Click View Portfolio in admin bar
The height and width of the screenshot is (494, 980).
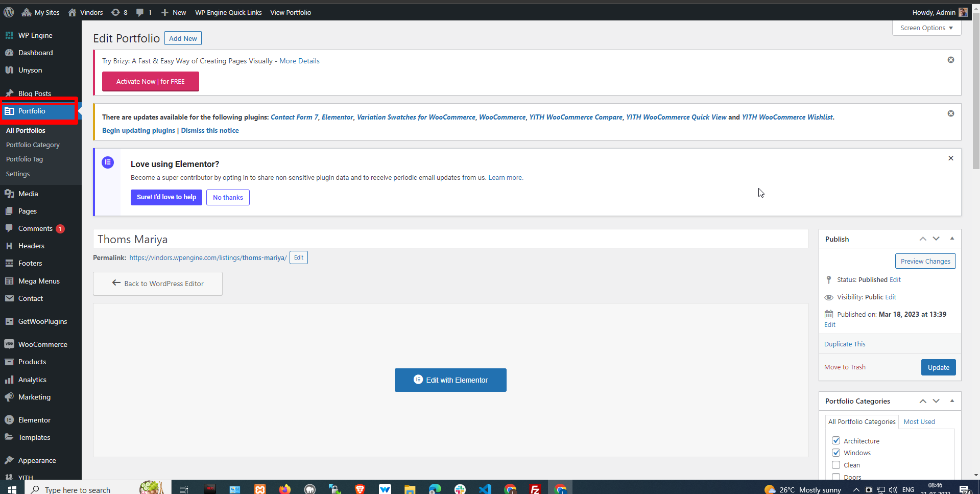pos(291,12)
